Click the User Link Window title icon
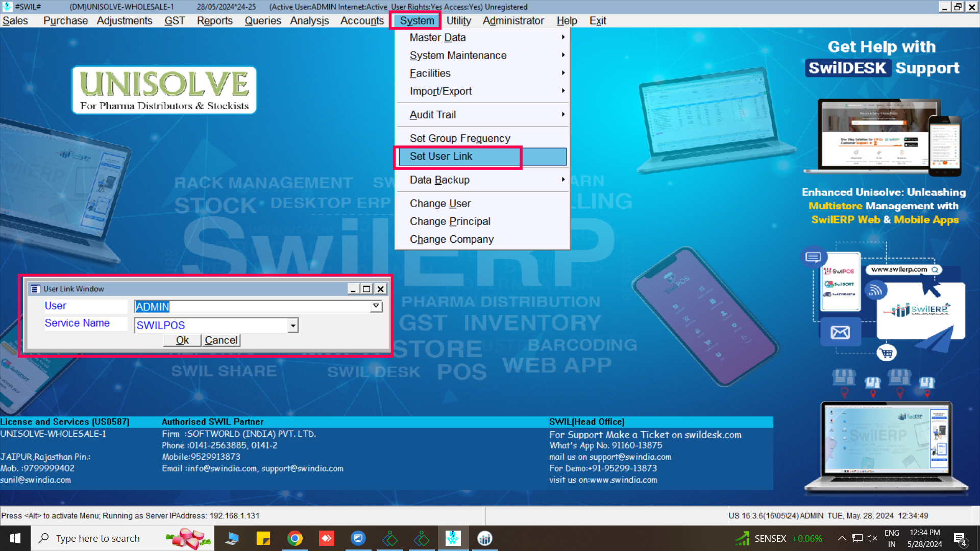The width and height of the screenshot is (980, 551). (x=35, y=289)
